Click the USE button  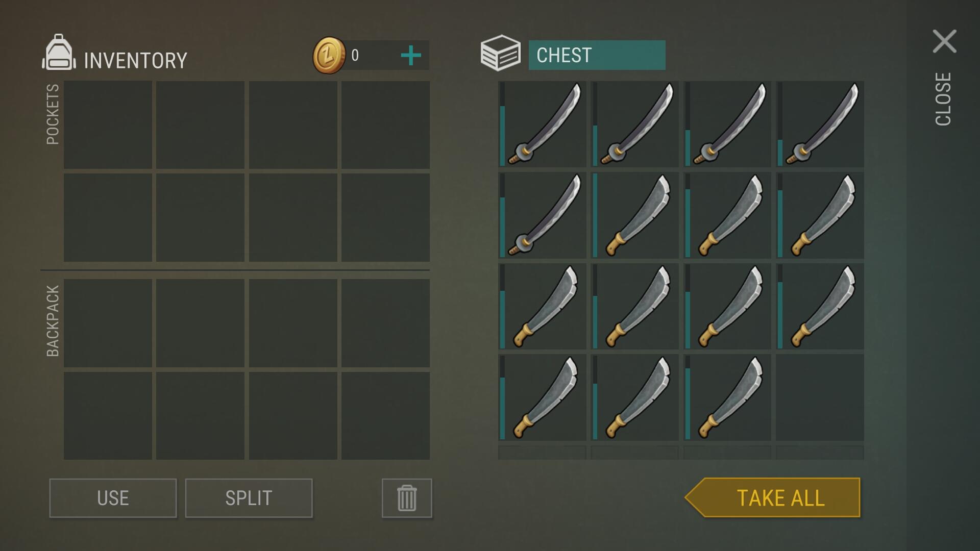113,498
